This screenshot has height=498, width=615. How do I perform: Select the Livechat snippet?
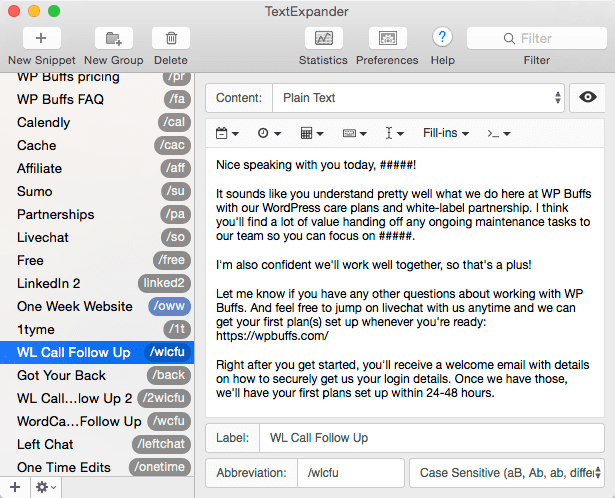[x=97, y=237]
